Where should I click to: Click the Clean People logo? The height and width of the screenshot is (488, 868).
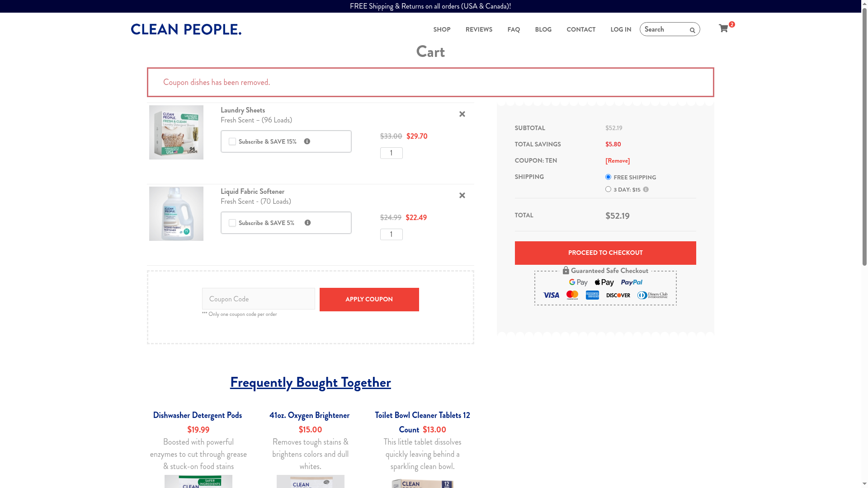tap(186, 29)
